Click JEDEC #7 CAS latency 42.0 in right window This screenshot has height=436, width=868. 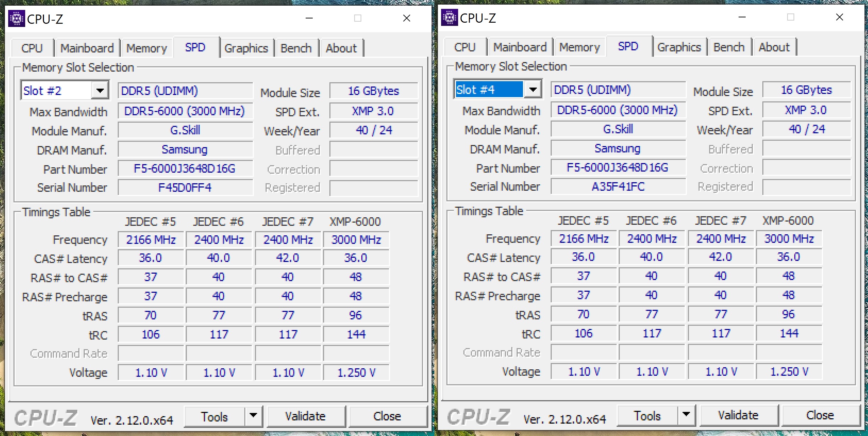pos(721,257)
